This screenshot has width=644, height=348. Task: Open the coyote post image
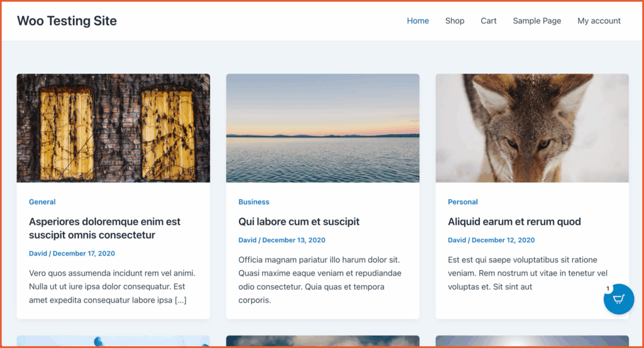point(532,128)
